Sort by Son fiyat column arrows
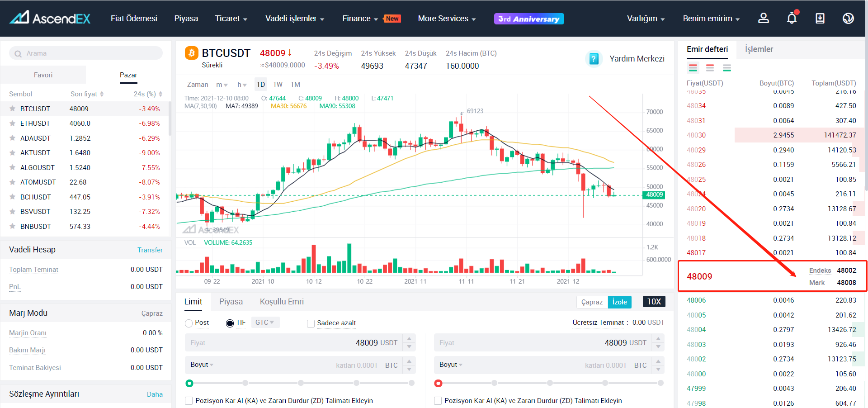The image size is (868, 408). pos(102,94)
